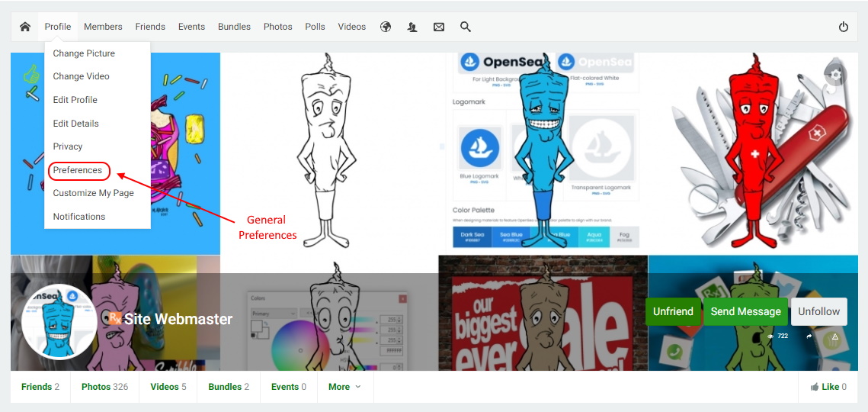
Task: Go to Members in navigation bar
Action: (103, 27)
